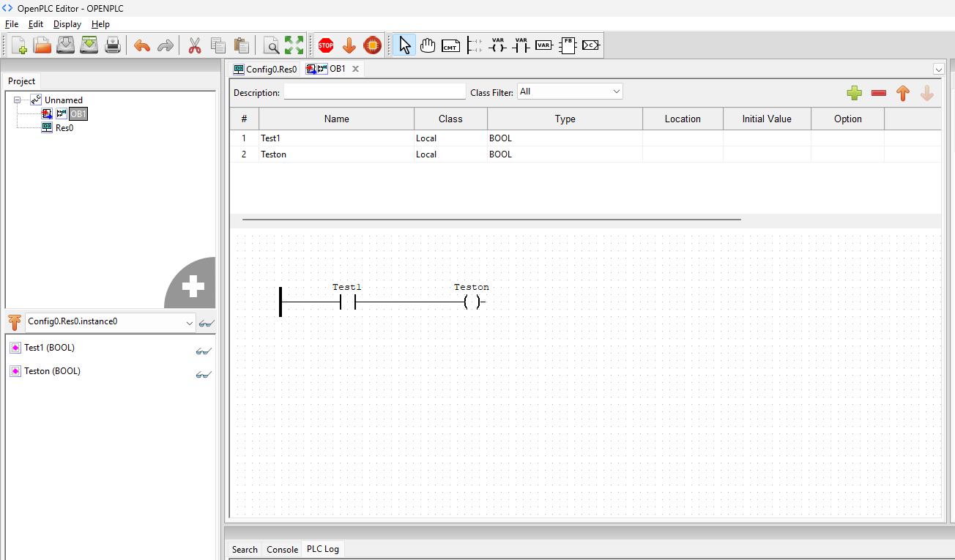This screenshot has width=955, height=560.
Task: Select the hand pan tool
Action: click(x=428, y=45)
